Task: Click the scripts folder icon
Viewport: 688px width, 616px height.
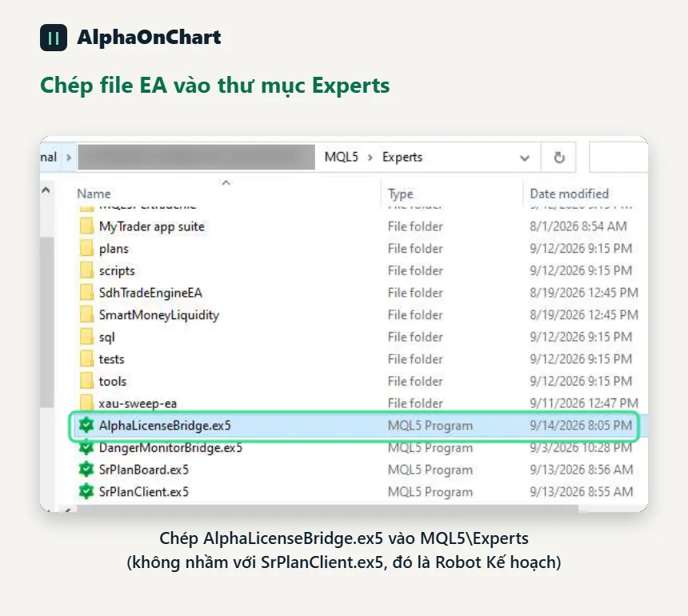Action: pyautogui.click(x=86, y=270)
